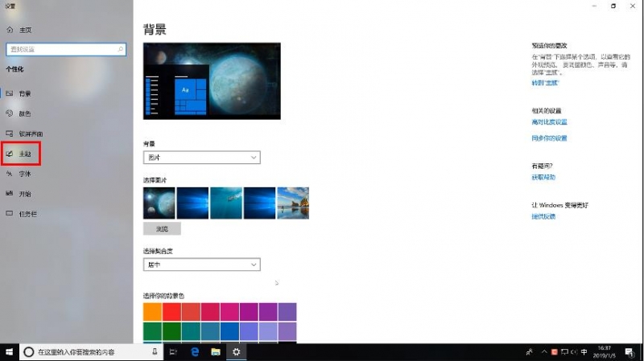Click the red tray application icon
This screenshot has width=644, height=361.
[x=554, y=352]
